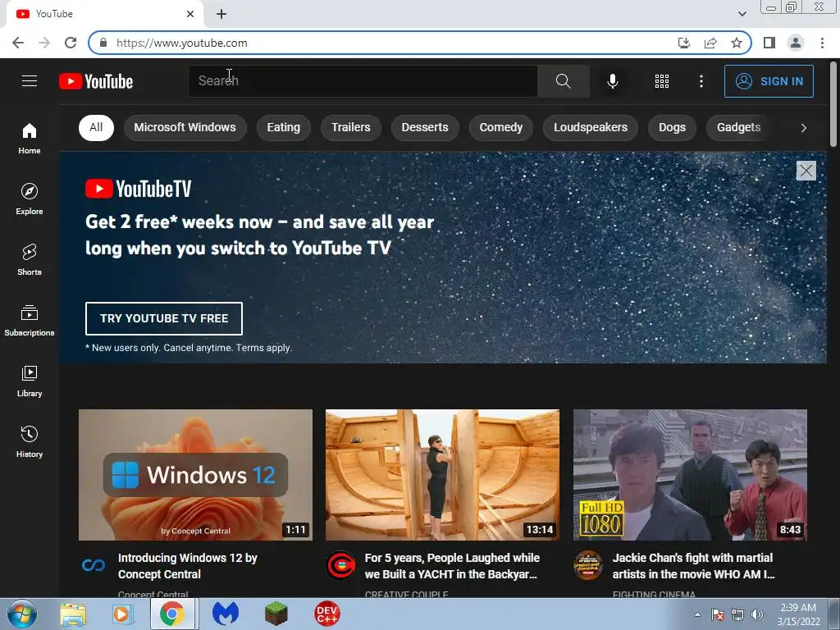Click the YouTube logo
This screenshot has width=840, height=630.
[96, 81]
